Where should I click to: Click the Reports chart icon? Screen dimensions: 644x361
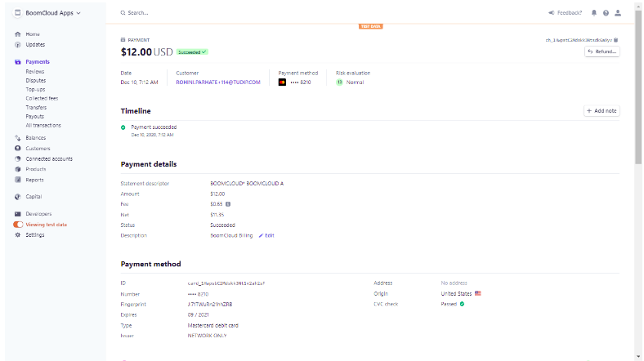pos(18,180)
